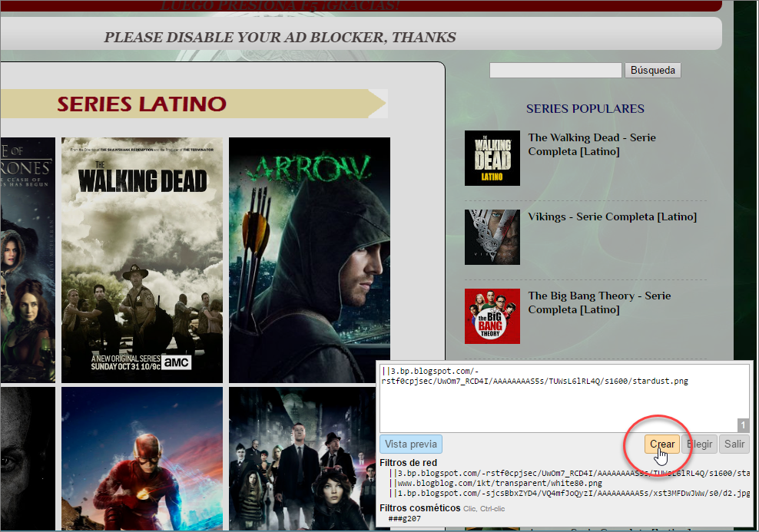Click the Vikings sidebar thumbnail

coord(492,237)
